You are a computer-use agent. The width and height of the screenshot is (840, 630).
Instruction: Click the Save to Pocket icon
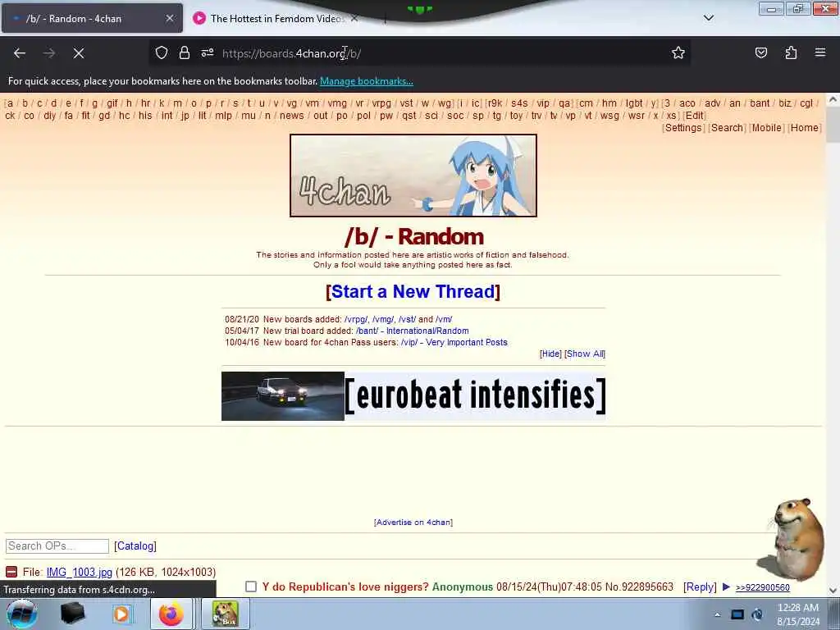(x=760, y=52)
